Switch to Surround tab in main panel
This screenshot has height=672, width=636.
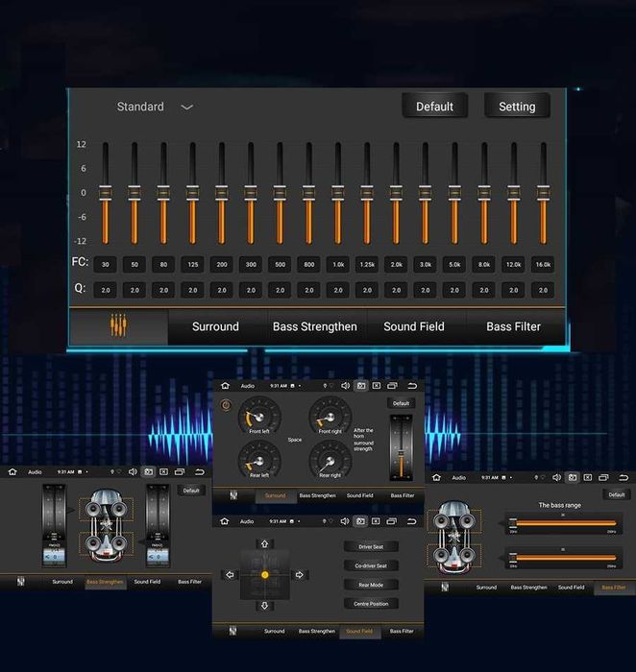(x=215, y=326)
